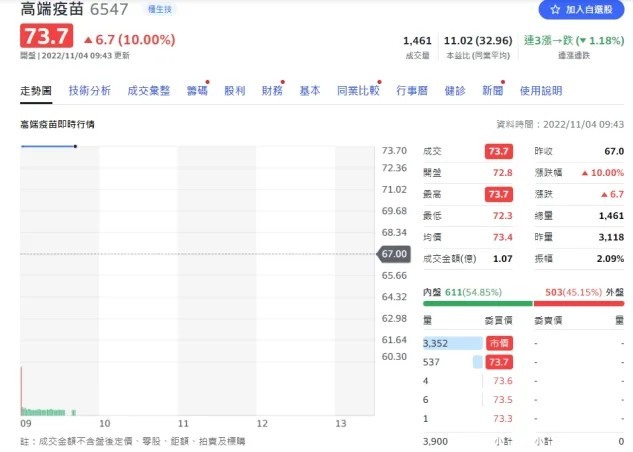
Task: Click the bid price 73.6
Action: (503, 381)
